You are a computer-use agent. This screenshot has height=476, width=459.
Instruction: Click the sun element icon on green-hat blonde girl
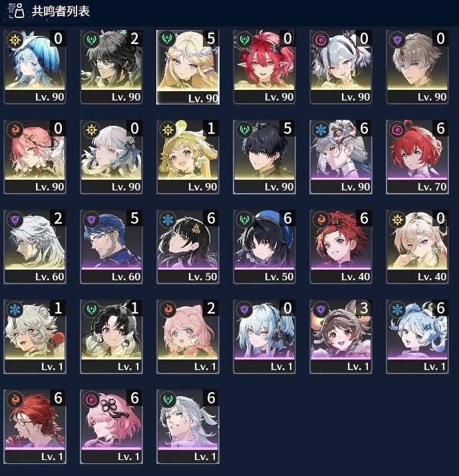[x=168, y=130]
